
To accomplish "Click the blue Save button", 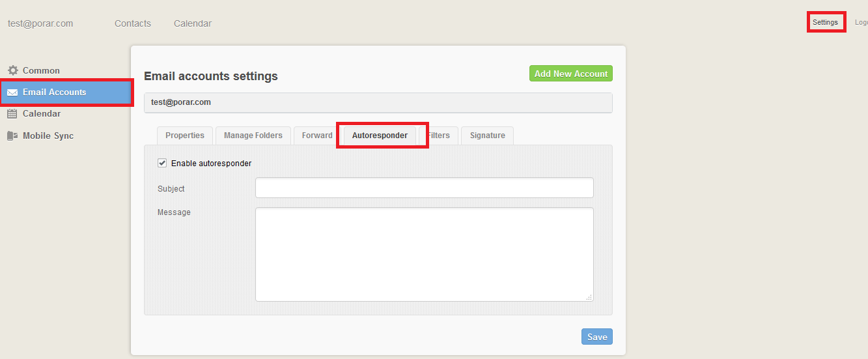I will coord(596,337).
